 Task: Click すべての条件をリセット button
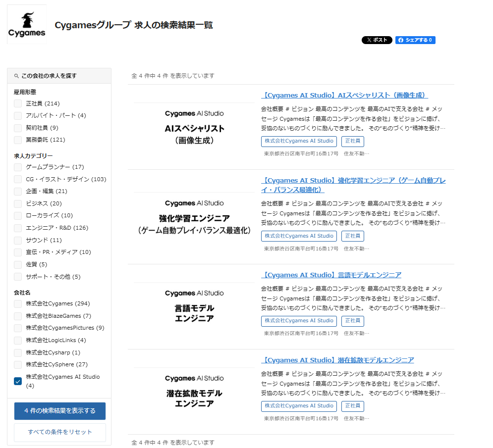coord(60,432)
